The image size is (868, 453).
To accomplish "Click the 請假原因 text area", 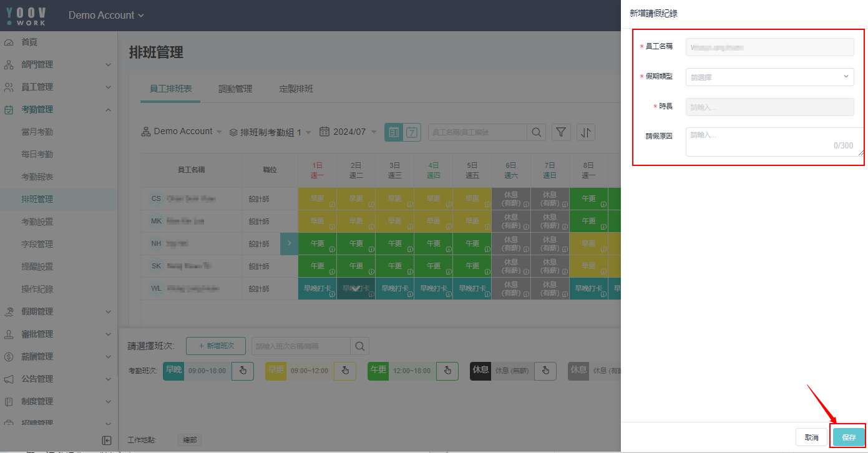I will click(774, 142).
